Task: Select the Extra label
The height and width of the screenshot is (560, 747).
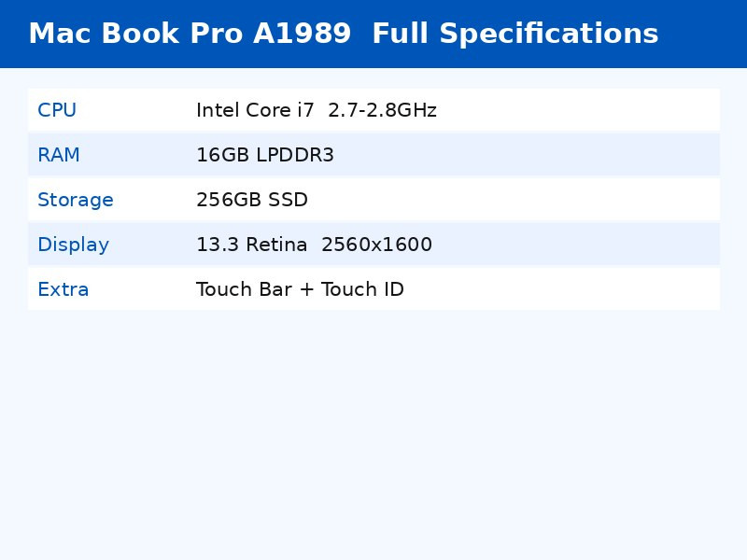Action: 63,289
